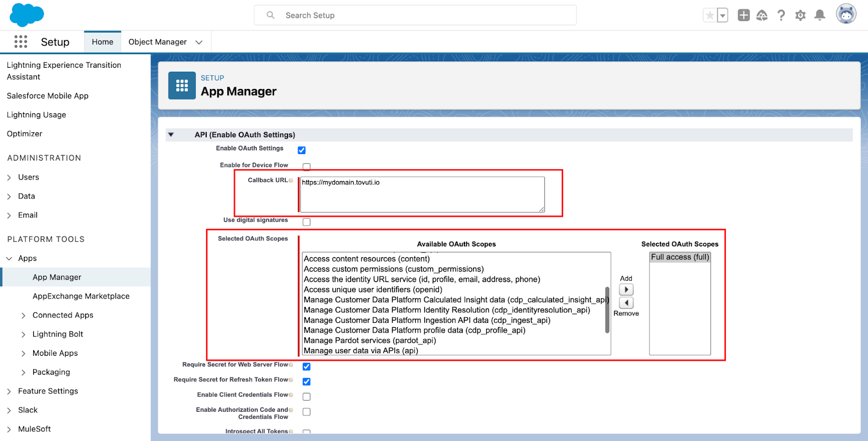Open App Manager in sidebar
Screen dimensions: 868x441
(x=57, y=277)
